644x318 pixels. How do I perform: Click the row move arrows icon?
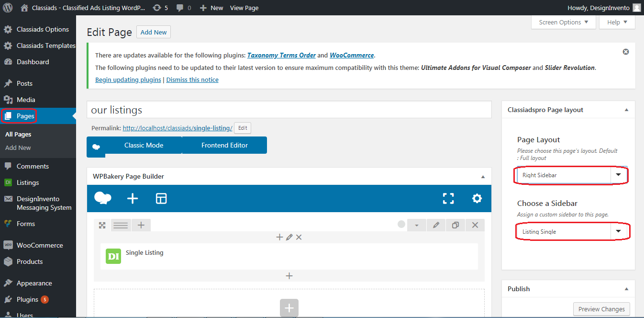[x=102, y=225]
